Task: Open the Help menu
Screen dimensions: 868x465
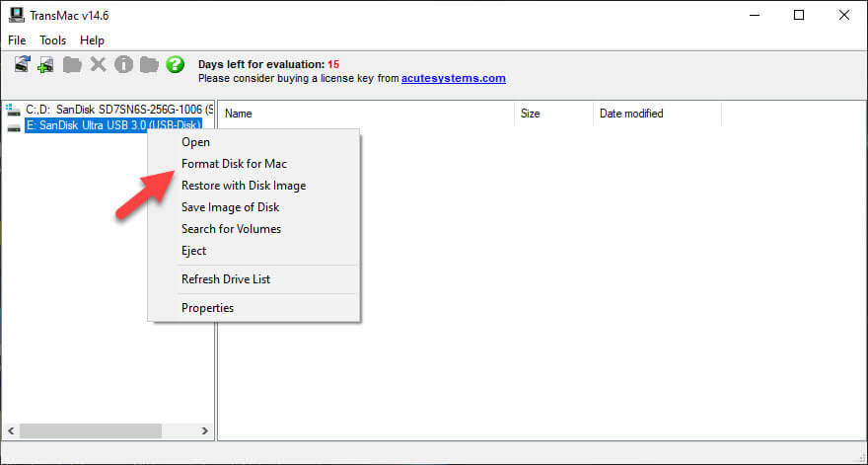Action: [92, 40]
